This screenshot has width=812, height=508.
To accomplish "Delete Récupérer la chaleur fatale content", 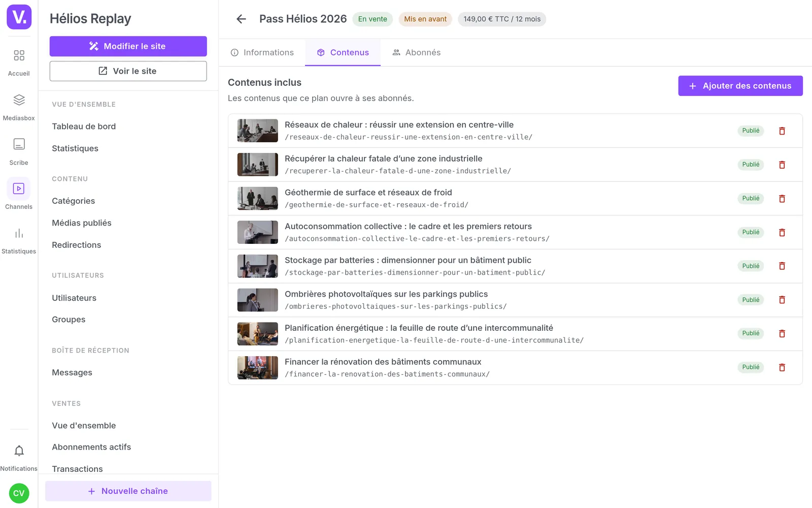I will 782,165.
